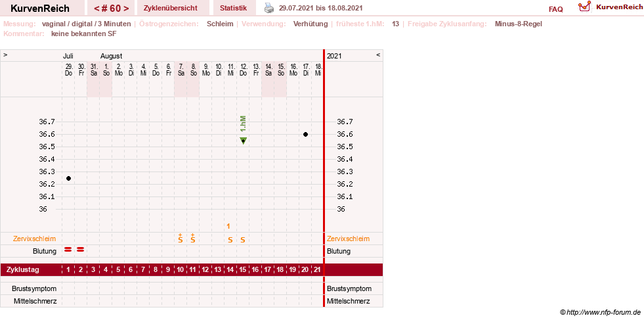644x320 pixels.
Task: Click the '2021' year label
Action: (334, 56)
